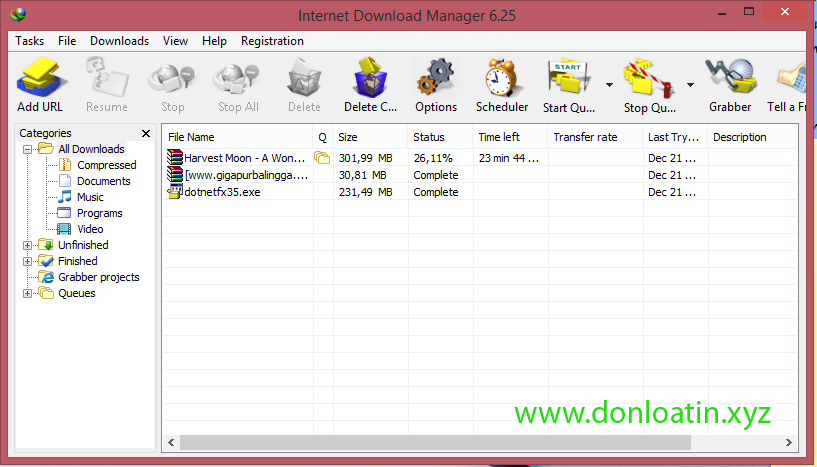Click the dotnetfx35.exe file icon

click(x=175, y=191)
